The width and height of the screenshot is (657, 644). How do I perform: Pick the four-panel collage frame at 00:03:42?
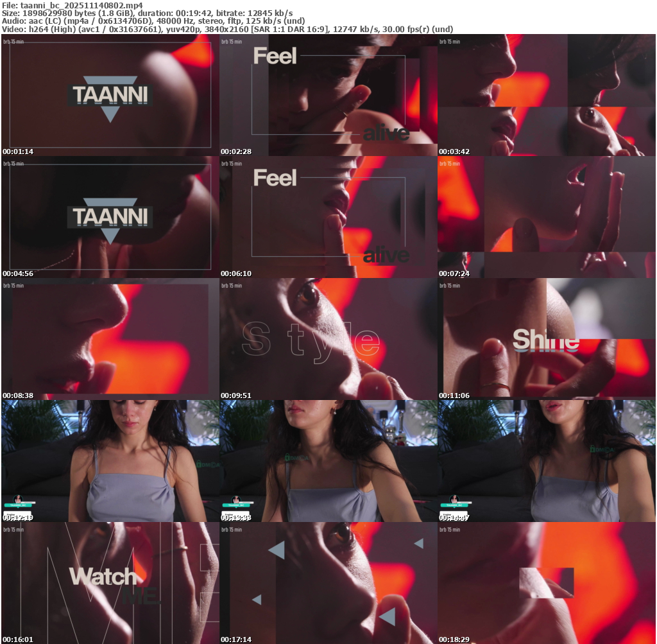(x=547, y=95)
